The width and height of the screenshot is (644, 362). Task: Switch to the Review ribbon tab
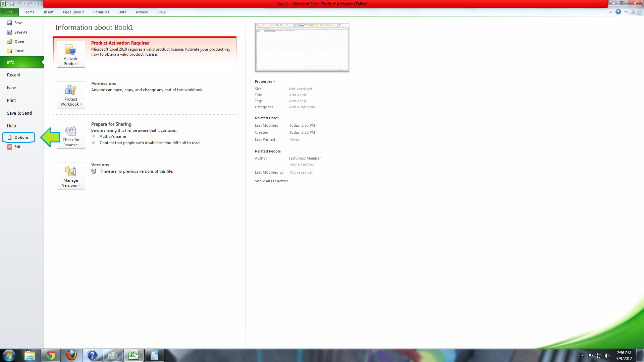point(142,12)
